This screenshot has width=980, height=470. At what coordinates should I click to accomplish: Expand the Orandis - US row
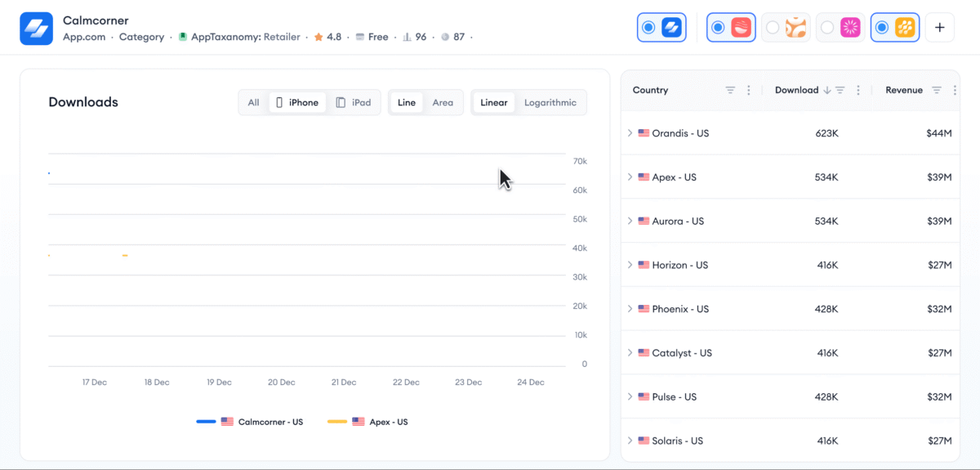click(630, 133)
